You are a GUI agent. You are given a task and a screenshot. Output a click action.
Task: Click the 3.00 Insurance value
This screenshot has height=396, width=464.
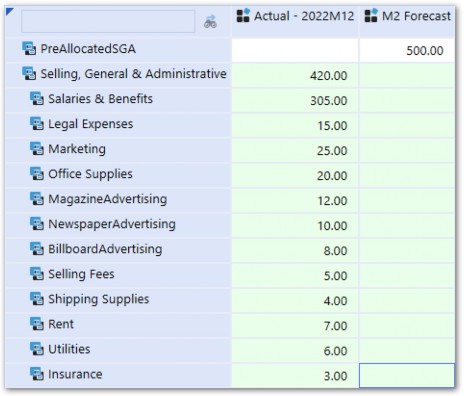[x=295, y=375]
